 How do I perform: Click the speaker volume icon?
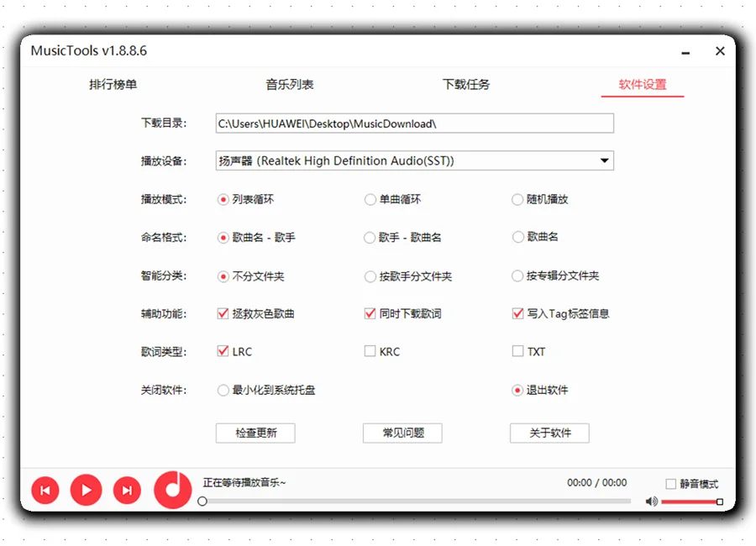click(x=650, y=501)
